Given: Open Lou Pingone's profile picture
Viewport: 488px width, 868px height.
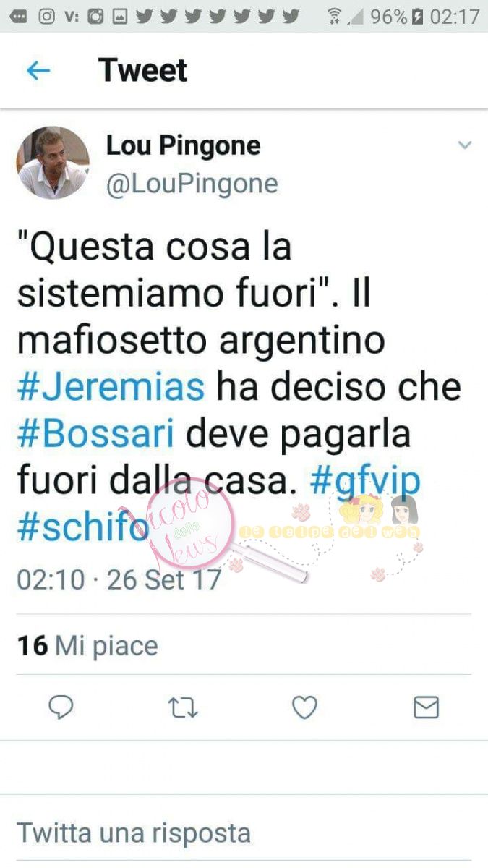Looking at the screenshot, I should (53, 163).
